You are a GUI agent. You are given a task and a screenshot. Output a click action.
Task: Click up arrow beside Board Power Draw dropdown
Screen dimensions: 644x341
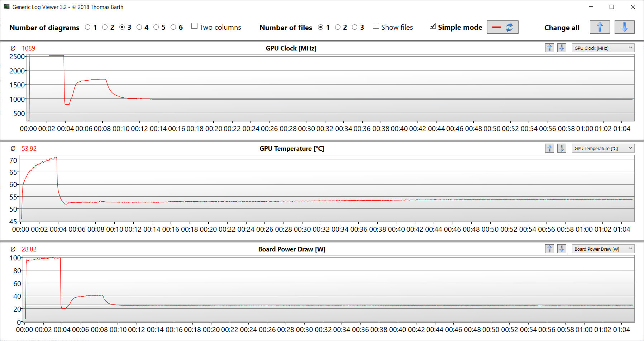[549, 249]
